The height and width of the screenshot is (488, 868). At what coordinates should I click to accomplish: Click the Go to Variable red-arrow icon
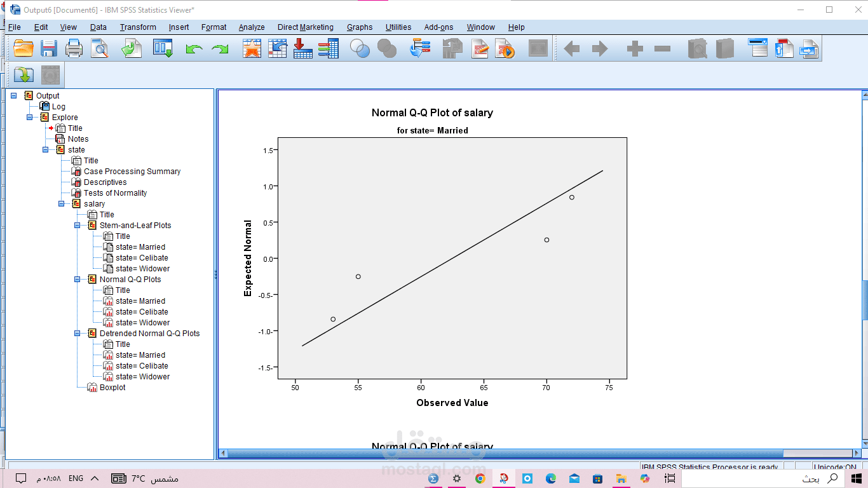click(302, 48)
